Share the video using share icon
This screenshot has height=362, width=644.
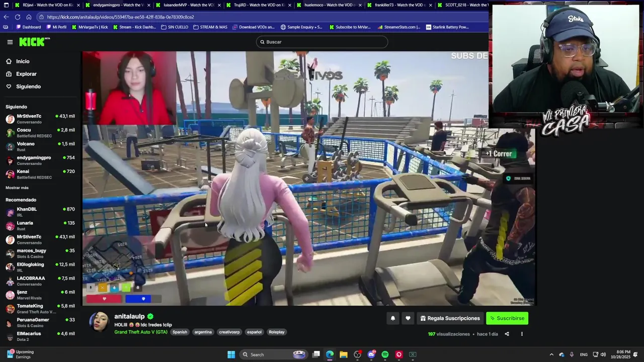click(507, 334)
